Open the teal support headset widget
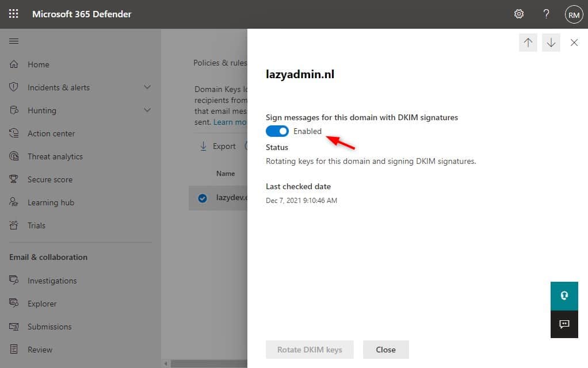 pos(564,296)
